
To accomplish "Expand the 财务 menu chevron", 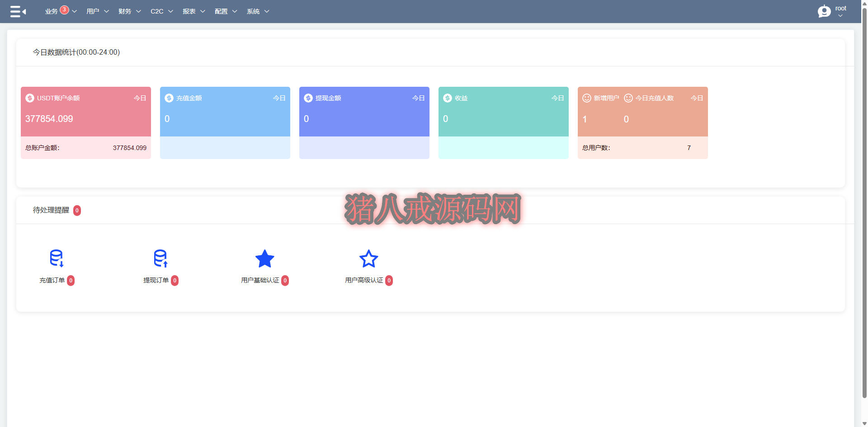I will pos(138,11).
